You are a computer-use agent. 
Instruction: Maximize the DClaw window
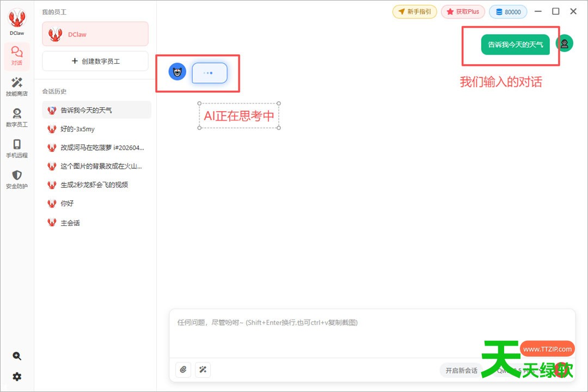[556, 11]
